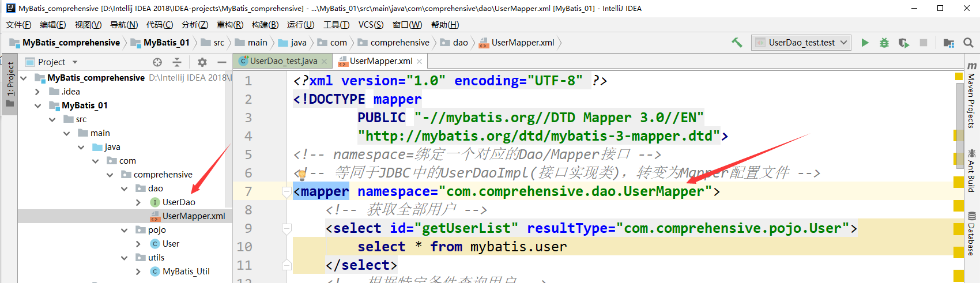Open the VCS(S) menu

(x=371, y=25)
